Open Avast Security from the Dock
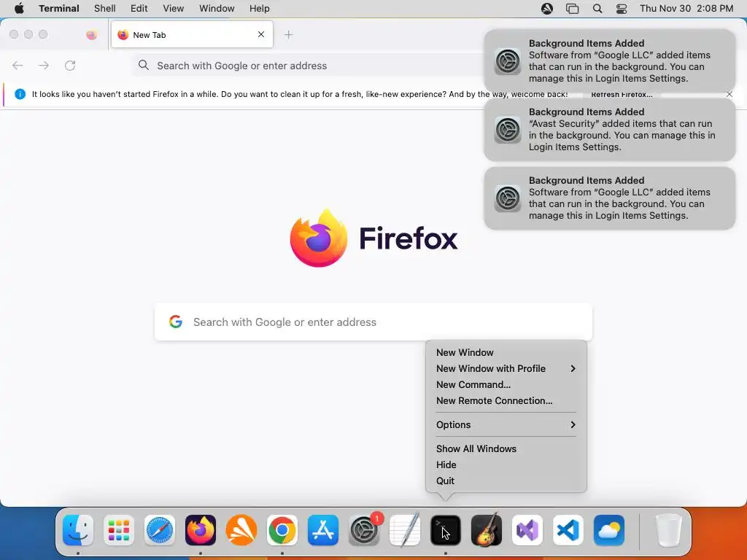Screen dimensions: 747x560 pos(241,530)
